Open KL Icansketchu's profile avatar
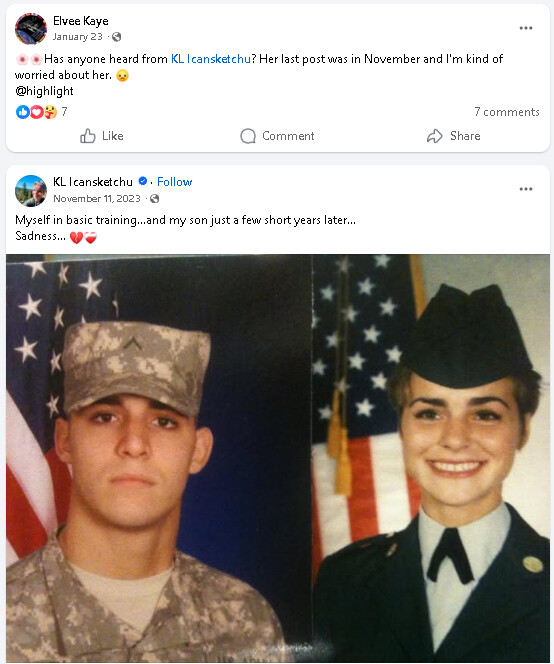Image resolution: width=554 pixels, height=664 pixels. point(31,191)
